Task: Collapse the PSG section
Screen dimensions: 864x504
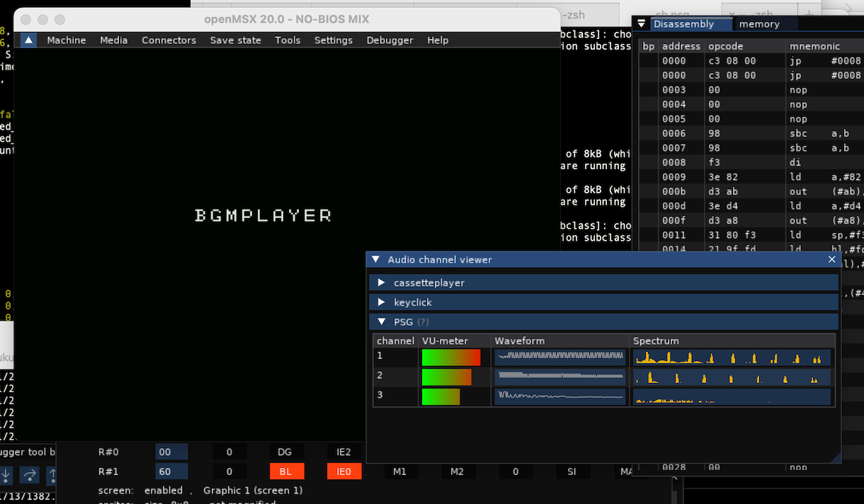Action: pos(603,322)
